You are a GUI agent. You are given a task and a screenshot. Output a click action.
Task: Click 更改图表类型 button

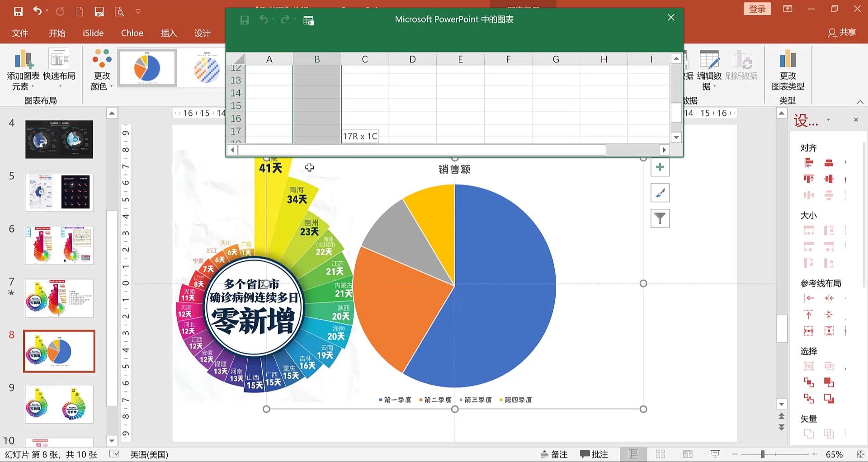pyautogui.click(x=788, y=70)
